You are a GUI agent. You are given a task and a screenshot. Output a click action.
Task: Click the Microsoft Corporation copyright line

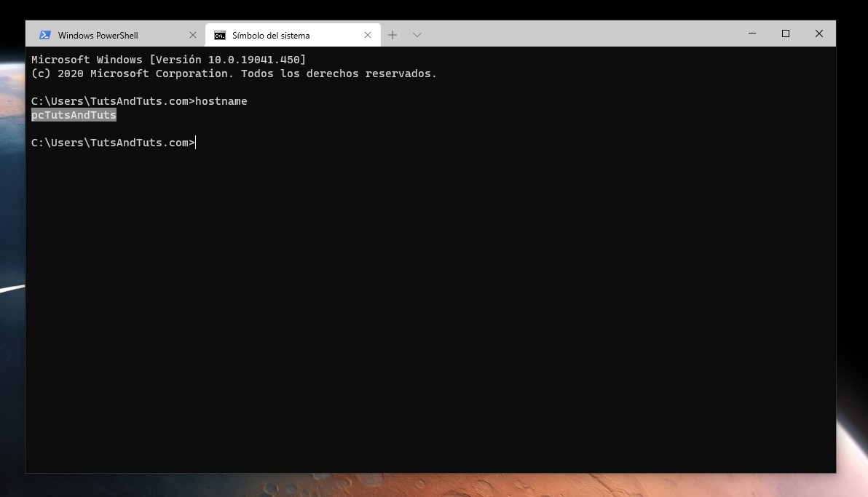click(234, 73)
